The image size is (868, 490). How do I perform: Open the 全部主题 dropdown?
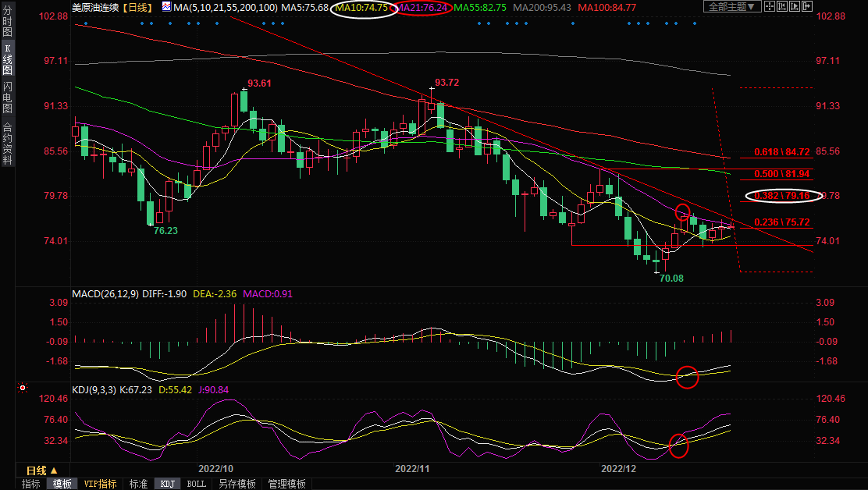pos(731,7)
